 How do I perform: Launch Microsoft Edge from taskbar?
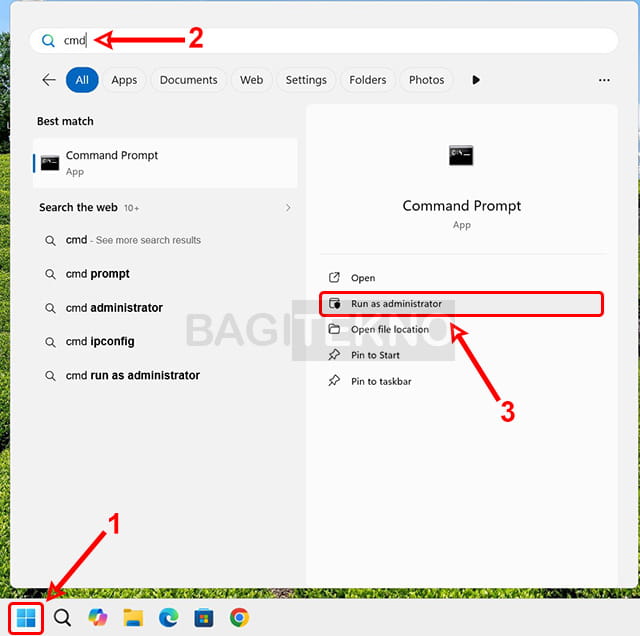point(169,617)
